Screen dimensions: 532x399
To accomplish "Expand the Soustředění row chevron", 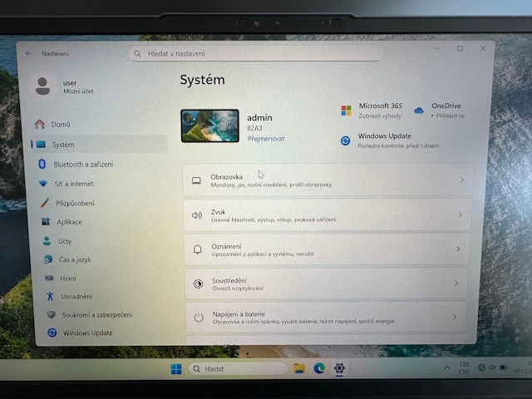I will 456,283.
